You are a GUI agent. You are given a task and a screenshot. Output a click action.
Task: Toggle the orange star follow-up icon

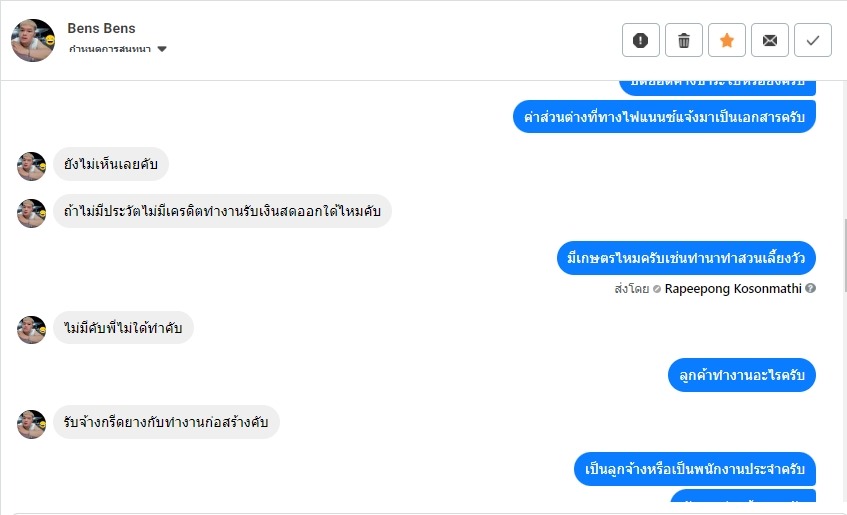tap(727, 40)
